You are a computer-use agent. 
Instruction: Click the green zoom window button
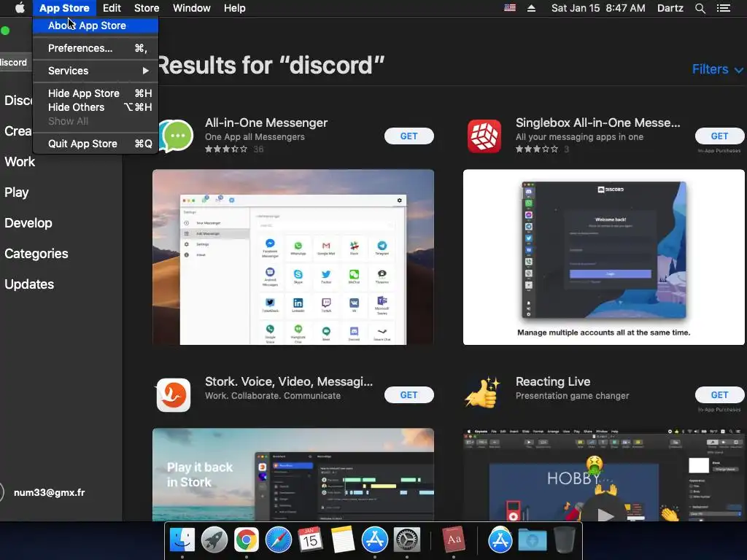coord(5,31)
